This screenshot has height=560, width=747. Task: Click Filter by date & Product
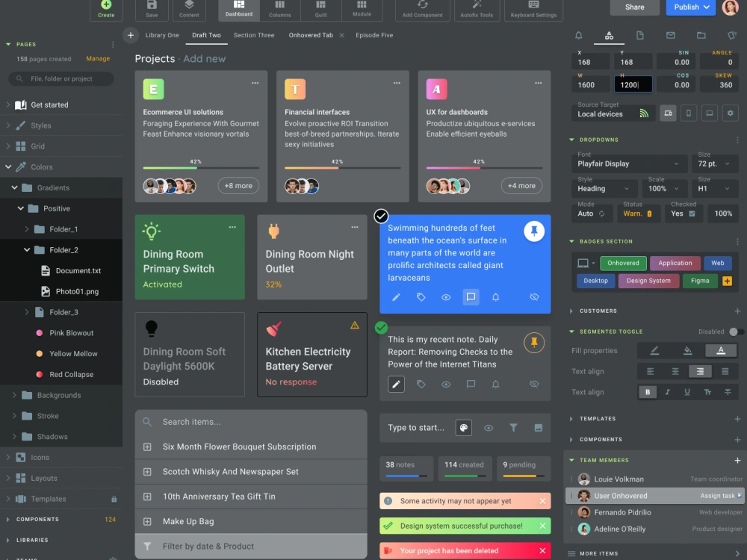pos(251,547)
